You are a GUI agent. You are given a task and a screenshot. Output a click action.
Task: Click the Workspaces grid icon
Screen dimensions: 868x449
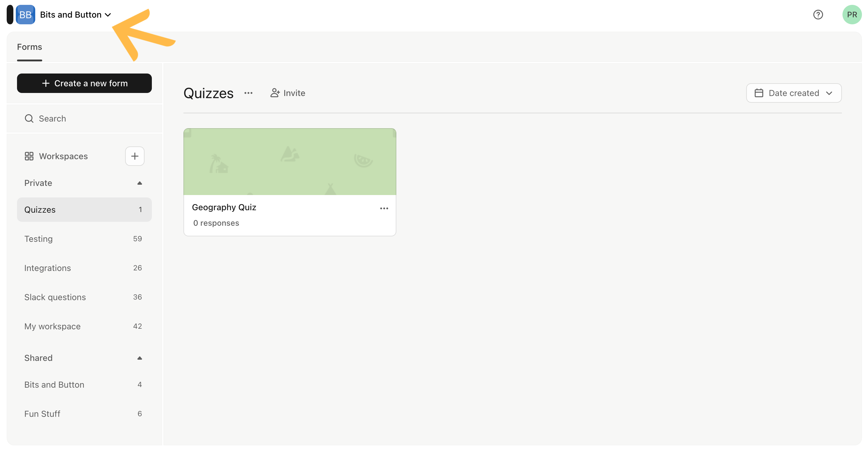point(29,156)
